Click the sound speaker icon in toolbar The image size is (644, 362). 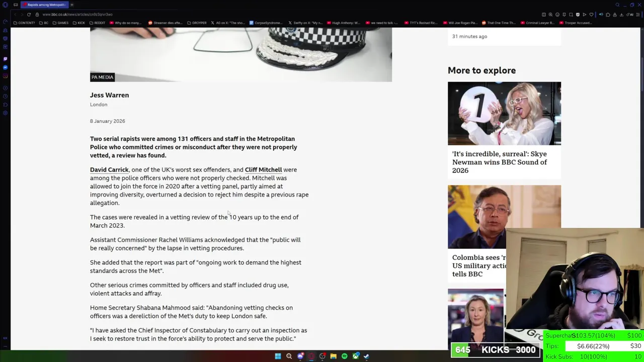[601, 15]
